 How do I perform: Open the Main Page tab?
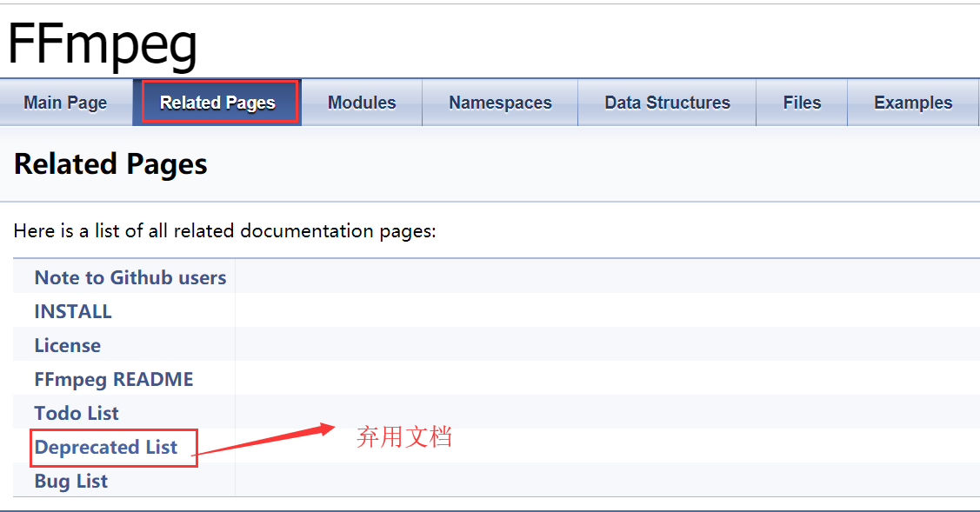pyautogui.click(x=65, y=103)
